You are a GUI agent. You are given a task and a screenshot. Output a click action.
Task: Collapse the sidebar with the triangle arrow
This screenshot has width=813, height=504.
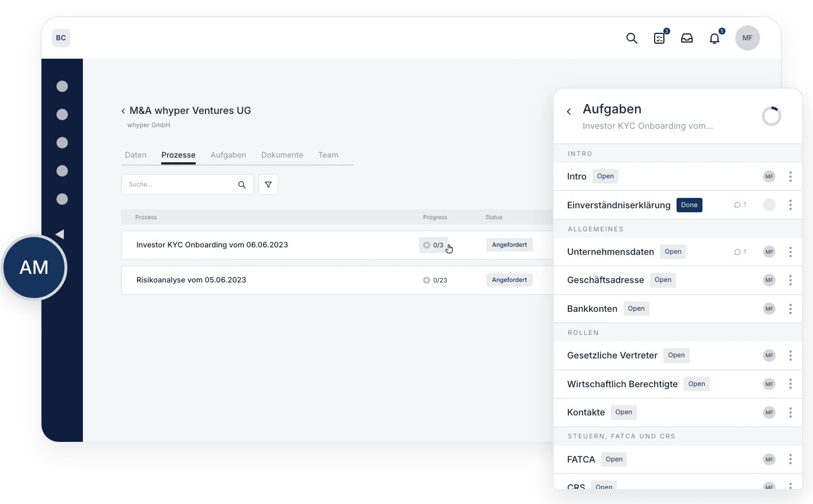pyautogui.click(x=60, y=234)
